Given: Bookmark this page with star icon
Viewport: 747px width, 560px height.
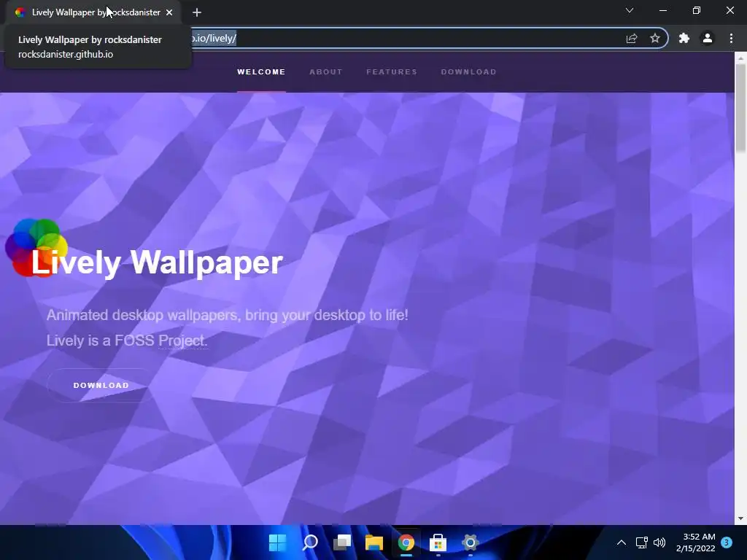Looking at the screenshot, I should pos(655,38).
